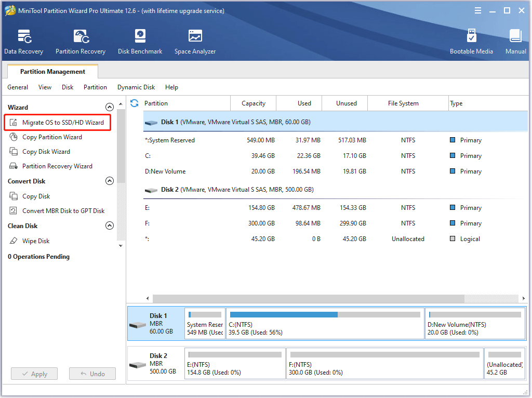The image size is (532, 398).
Task: Collapse the Clean Disk section
Action: tap(109, 225)
